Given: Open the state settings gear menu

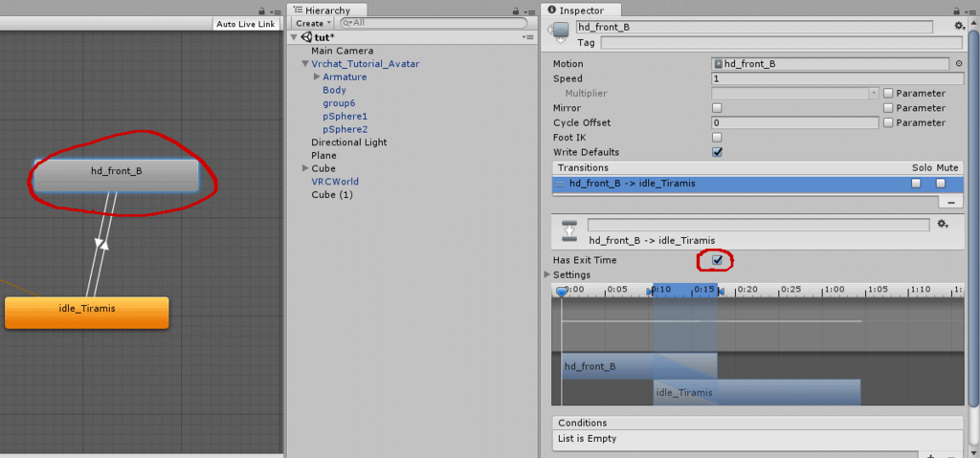Looking at the screenshot, I should click(959, 26).
